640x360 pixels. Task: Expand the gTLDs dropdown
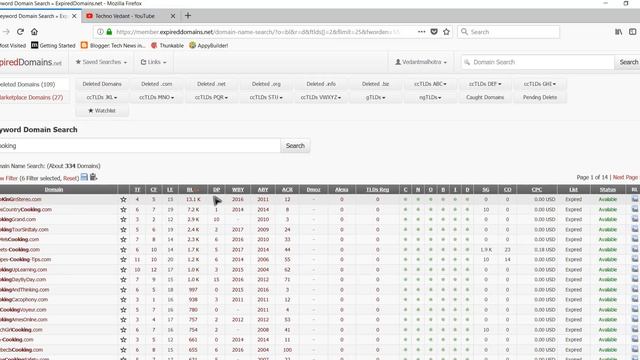[376, 98]
